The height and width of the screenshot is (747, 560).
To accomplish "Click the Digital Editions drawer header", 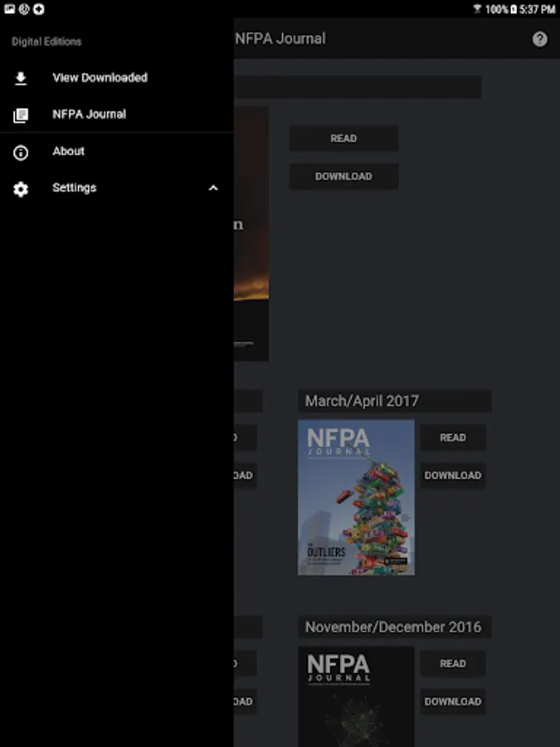I will click(46, 41).
